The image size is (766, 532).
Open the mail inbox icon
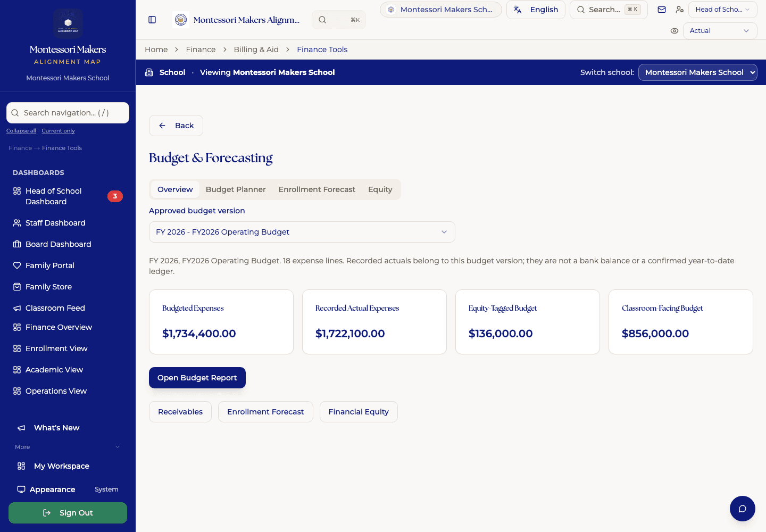662,10
